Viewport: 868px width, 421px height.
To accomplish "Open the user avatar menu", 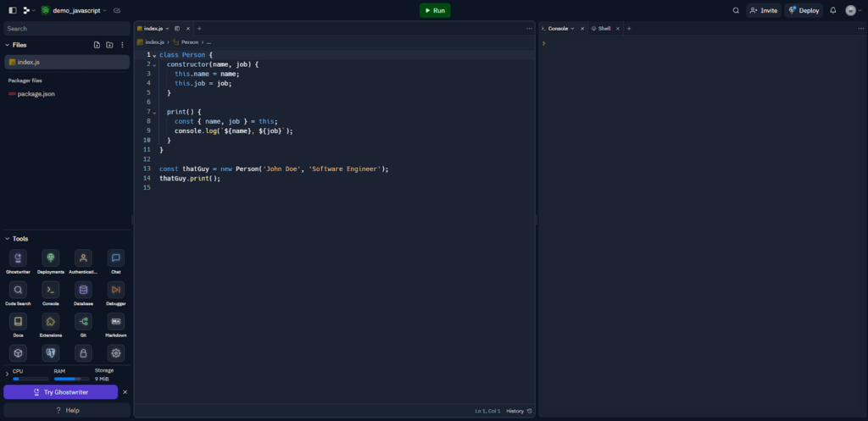I will tap(853, 10).
